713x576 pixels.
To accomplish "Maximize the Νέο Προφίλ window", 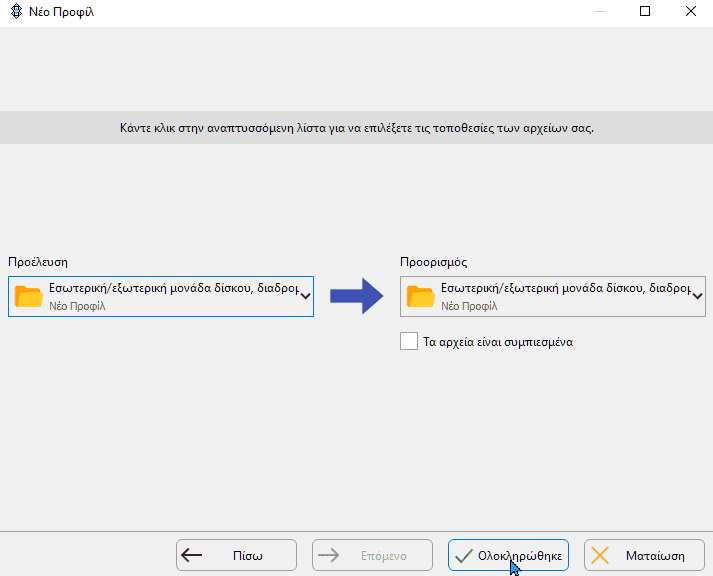I will point(645,11).
